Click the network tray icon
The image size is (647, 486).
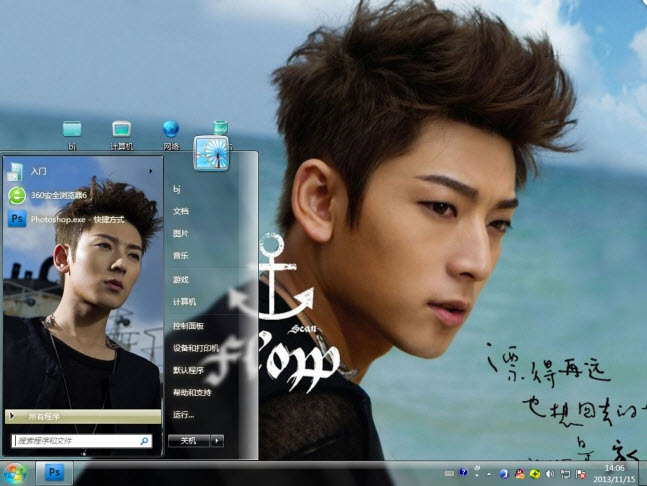point(566,474)
